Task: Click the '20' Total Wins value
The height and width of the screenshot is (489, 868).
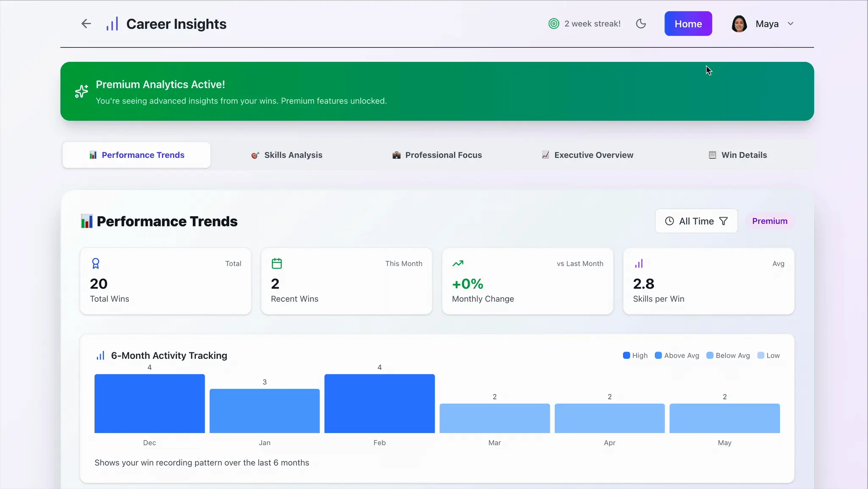Action: 99,284
